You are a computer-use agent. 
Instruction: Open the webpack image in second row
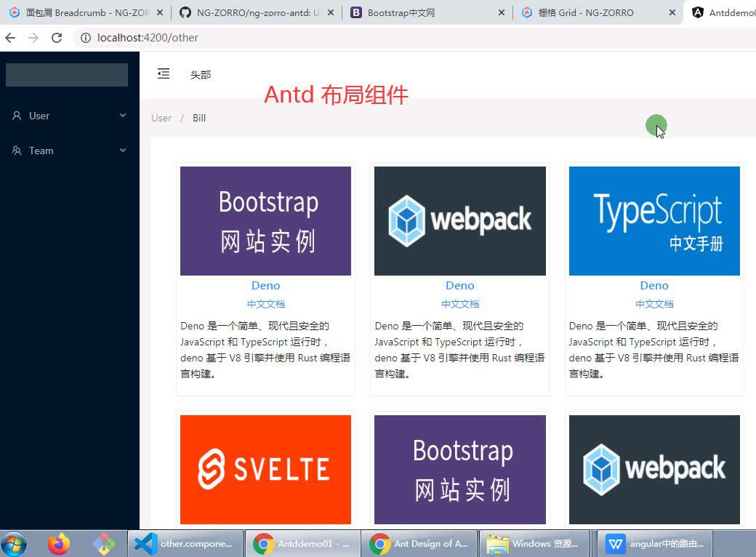point(654,469)
